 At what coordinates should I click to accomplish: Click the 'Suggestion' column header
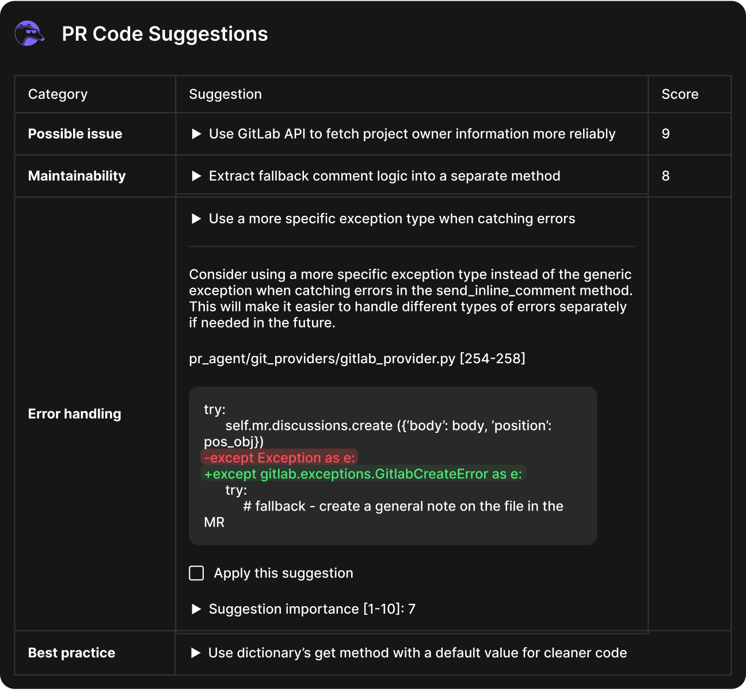[x=226, y=94]
